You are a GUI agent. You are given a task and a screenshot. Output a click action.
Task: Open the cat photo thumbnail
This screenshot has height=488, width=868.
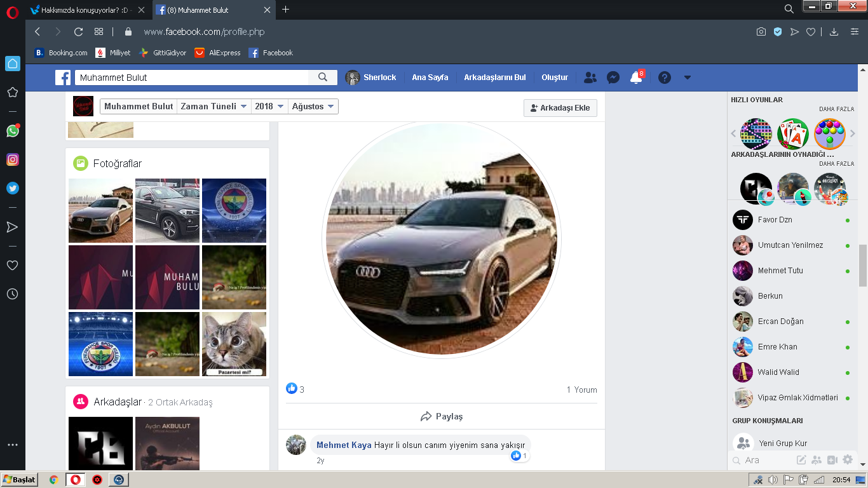click(x=234, y=344)
